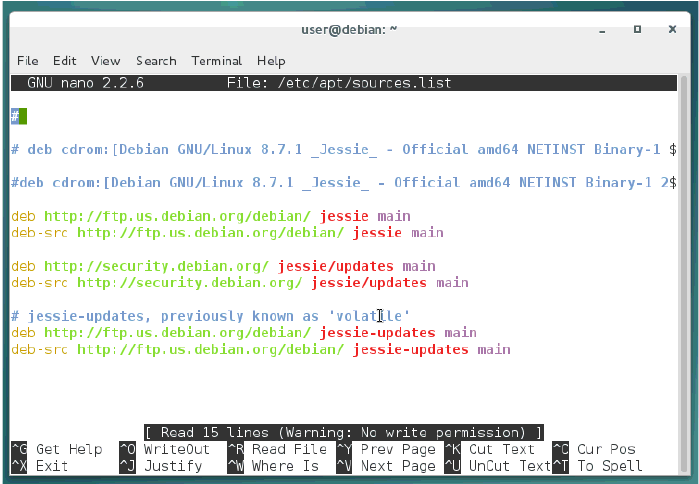The height and width of the screenshot is (484, 699).
Task: Click the deb-src security.debian.org jessie/updates line
Action: 240,283
